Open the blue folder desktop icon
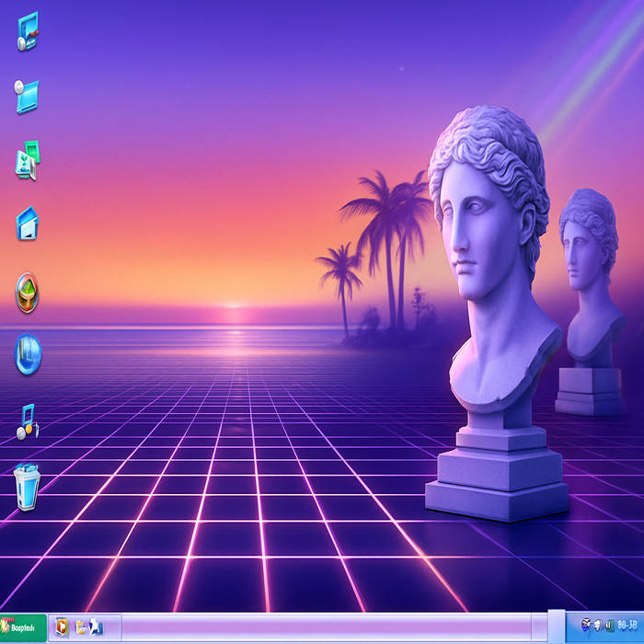The image size is (644, 644). pyautogui.click(x=27, y=95)
